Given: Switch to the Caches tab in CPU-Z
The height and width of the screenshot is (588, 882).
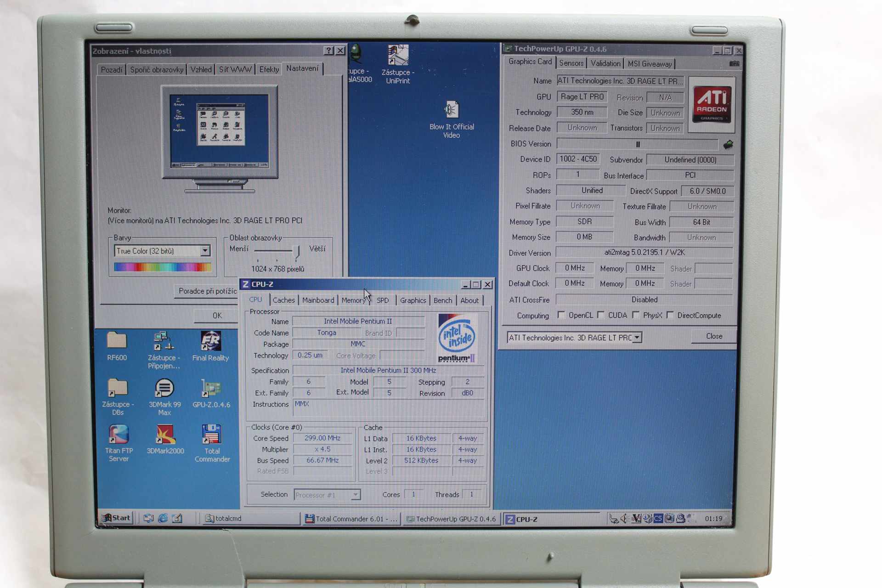Looking at the screenshot, I should click(x=283, y=300).
